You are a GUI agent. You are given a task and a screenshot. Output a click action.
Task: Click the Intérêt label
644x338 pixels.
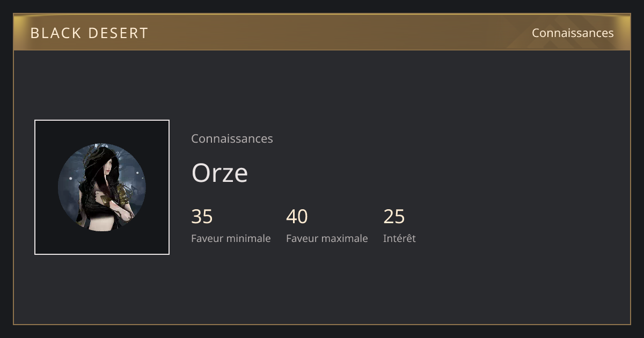coord(399,238)
